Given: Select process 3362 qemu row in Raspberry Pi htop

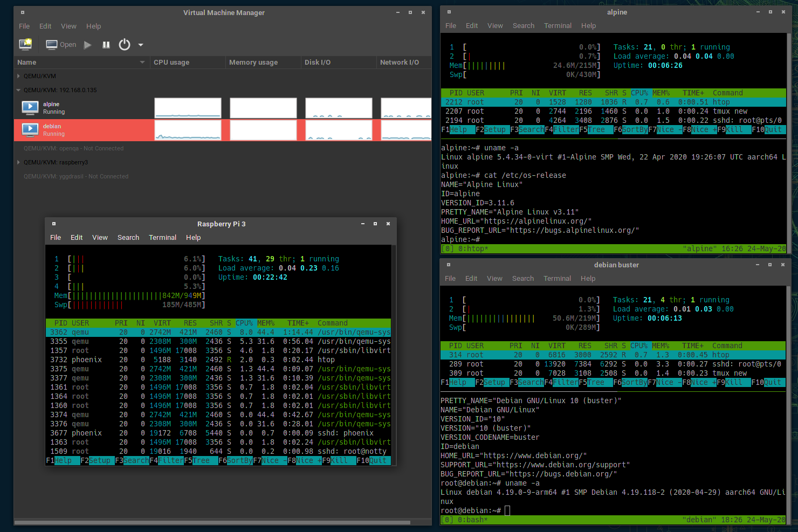Looking at the screenshot, I should tap(218, 332).
